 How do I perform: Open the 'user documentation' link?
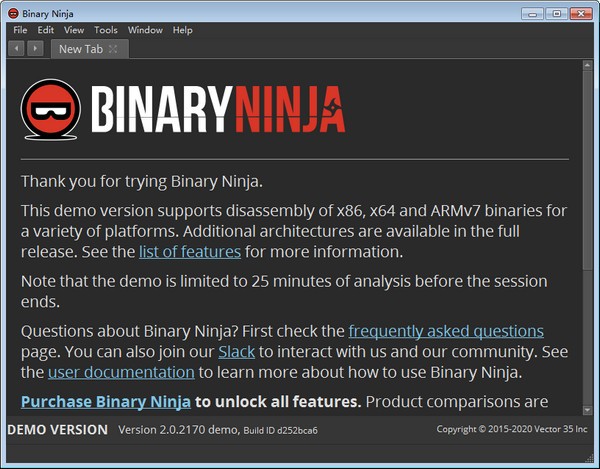click(121, 372)
